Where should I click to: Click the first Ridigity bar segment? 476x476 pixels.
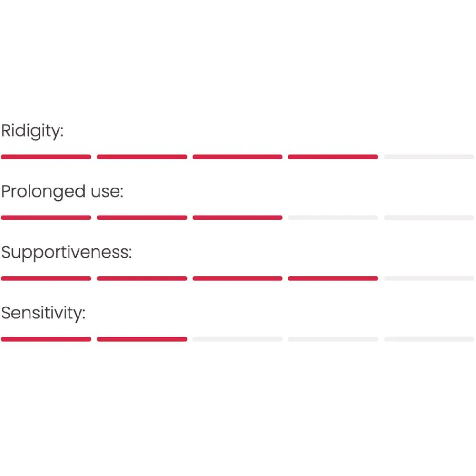click(46, 157)
